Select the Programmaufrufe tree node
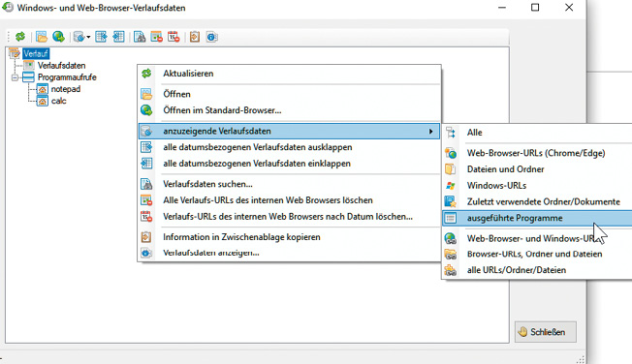This screenshot has height=364, width=632. [67, 76]
